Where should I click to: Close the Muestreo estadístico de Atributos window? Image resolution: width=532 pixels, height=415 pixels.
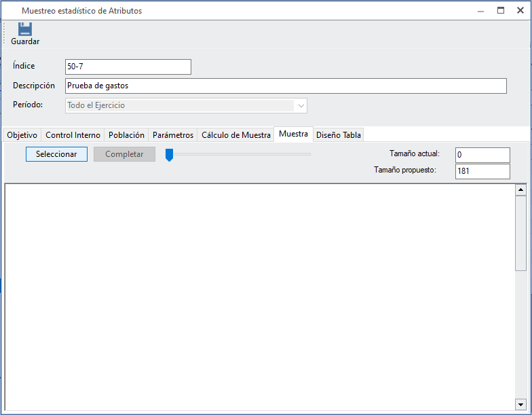tap(520, 10)
